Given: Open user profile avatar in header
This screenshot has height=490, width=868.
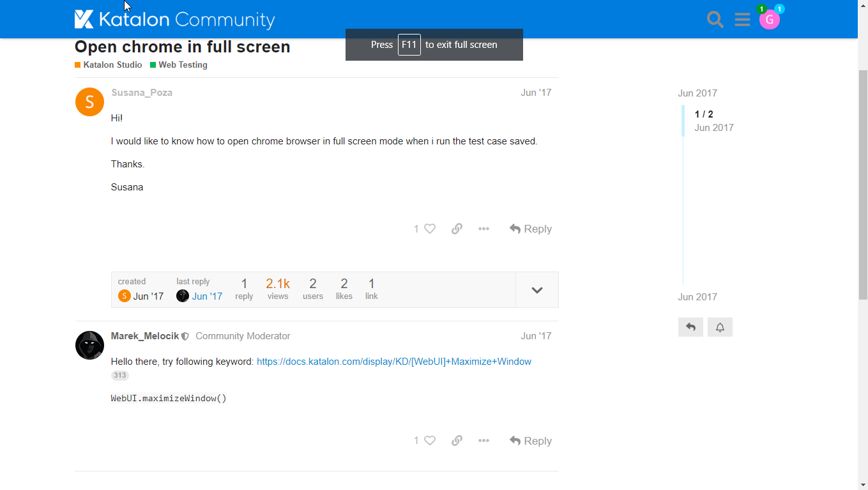Looking at the screenshot, I should point(769,20).
